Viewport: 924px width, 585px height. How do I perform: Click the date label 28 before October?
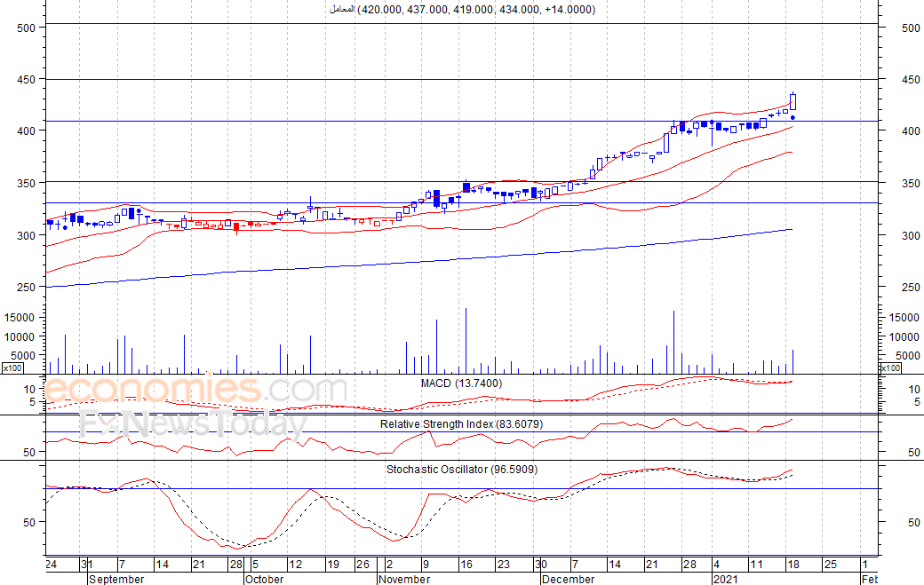(236, 565)
